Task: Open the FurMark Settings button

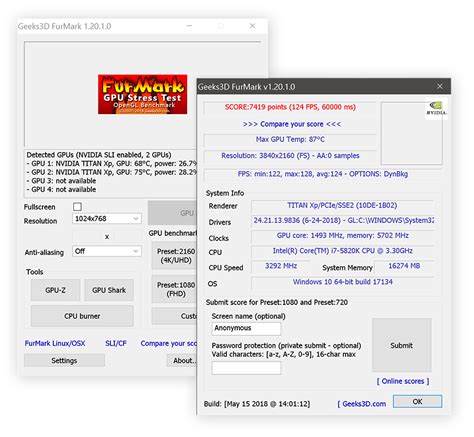Action: click(x=64, y=361)
